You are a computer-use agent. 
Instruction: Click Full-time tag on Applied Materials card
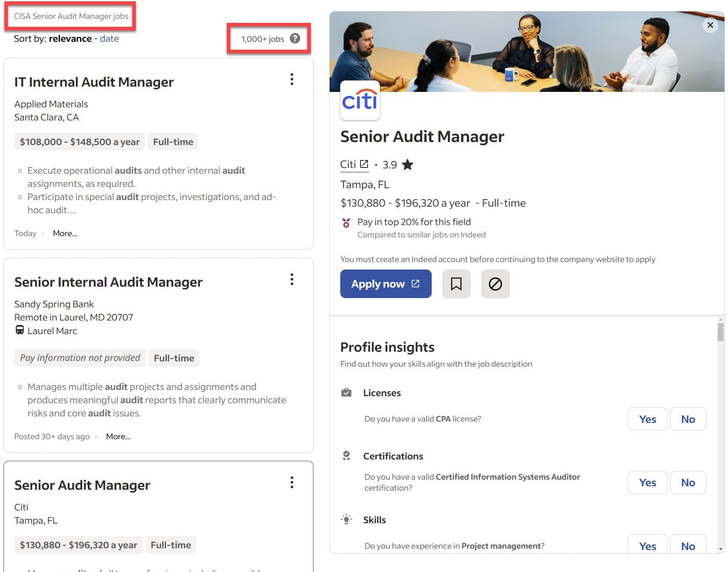coord(173,142)
